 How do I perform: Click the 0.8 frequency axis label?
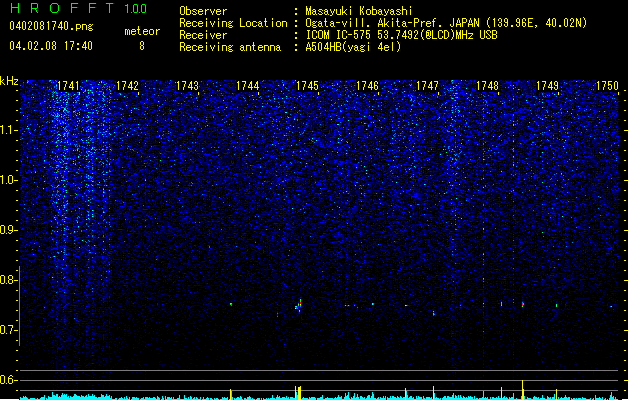point(8,280)
